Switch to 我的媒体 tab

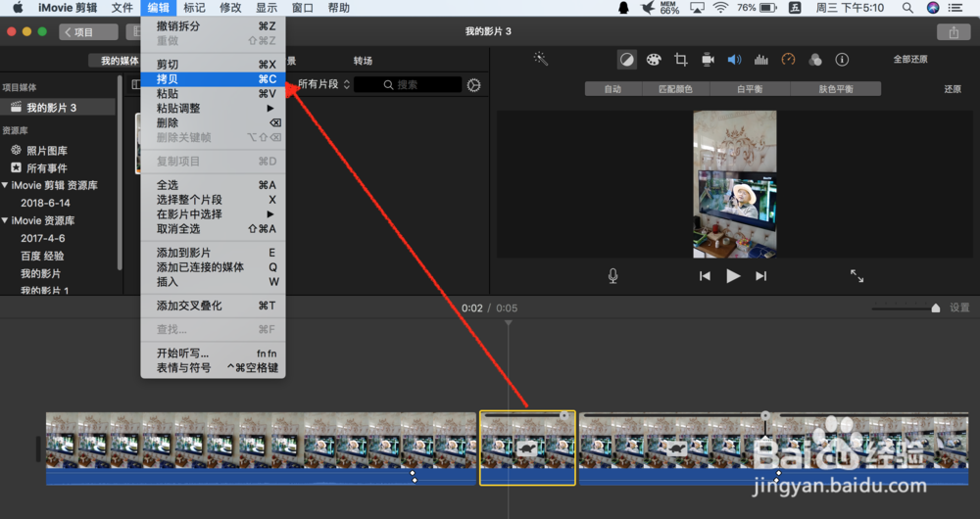point(120,61)
